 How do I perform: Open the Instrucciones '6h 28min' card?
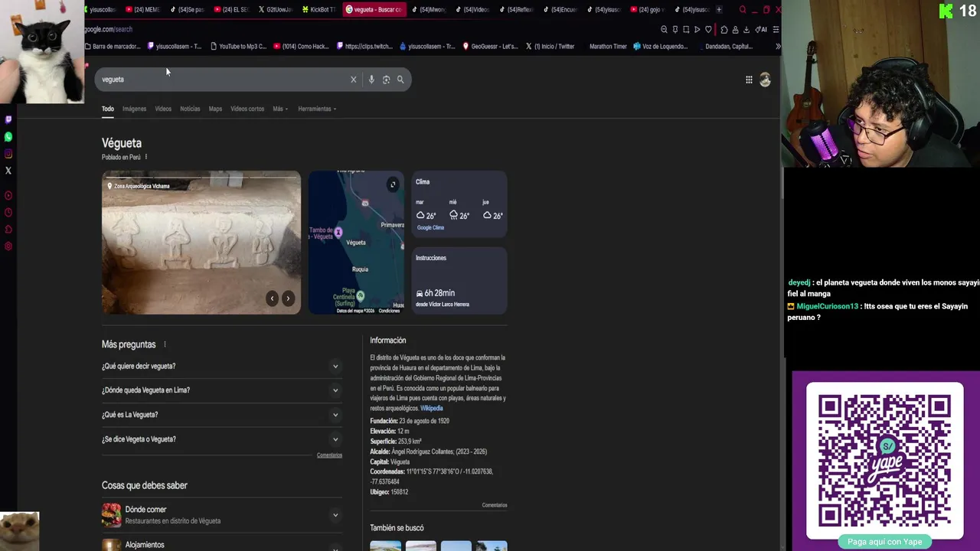459,280
